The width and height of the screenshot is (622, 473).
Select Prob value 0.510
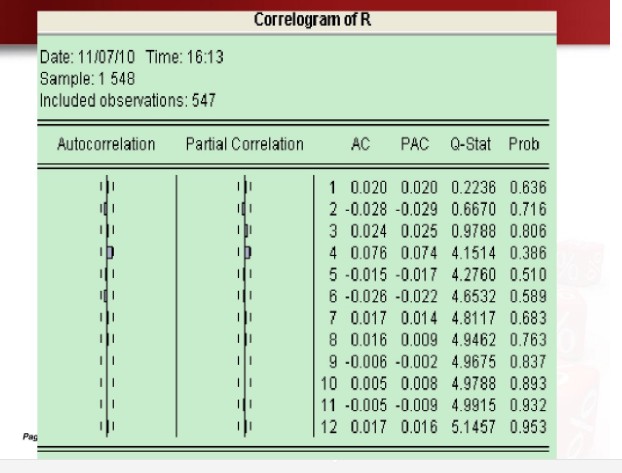(528, 275)
